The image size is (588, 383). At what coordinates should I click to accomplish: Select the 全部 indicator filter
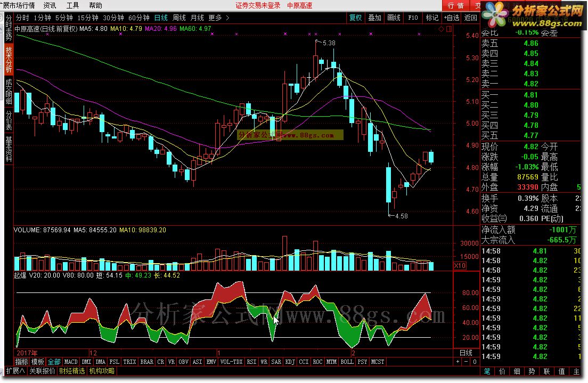54,362
